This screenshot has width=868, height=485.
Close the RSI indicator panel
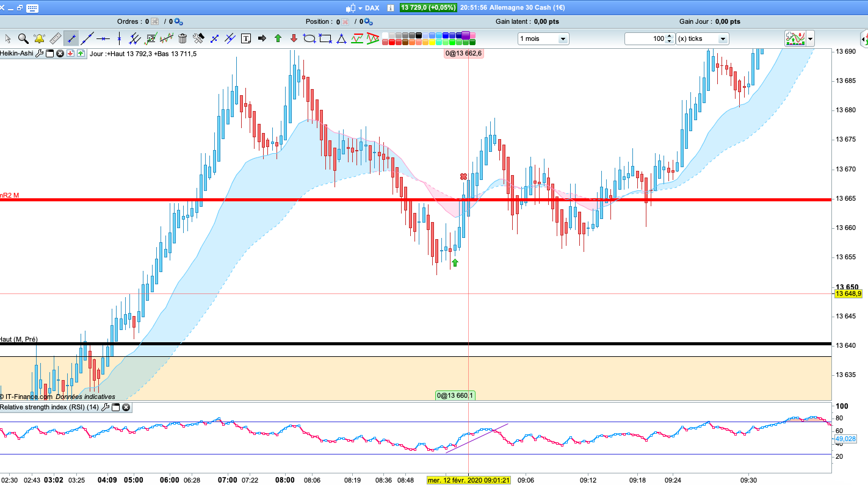(x=126, y=407)
